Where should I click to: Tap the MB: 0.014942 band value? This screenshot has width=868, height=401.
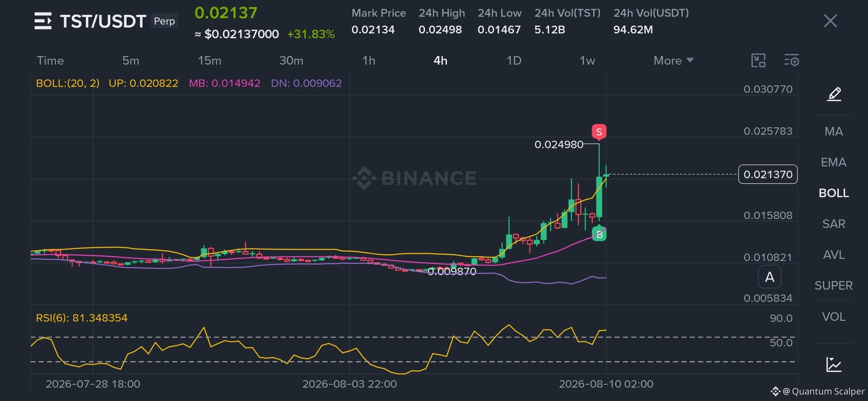[225, 83]
